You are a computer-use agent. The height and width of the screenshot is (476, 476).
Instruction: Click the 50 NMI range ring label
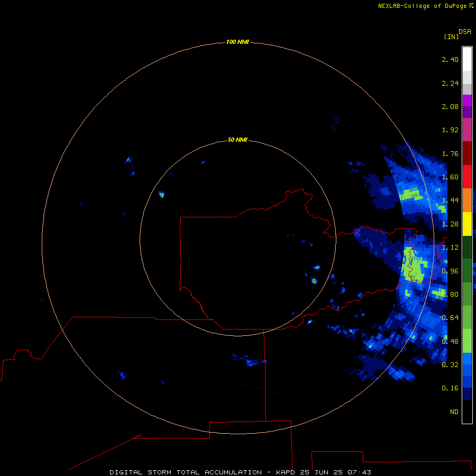click(x=237, y=140)
